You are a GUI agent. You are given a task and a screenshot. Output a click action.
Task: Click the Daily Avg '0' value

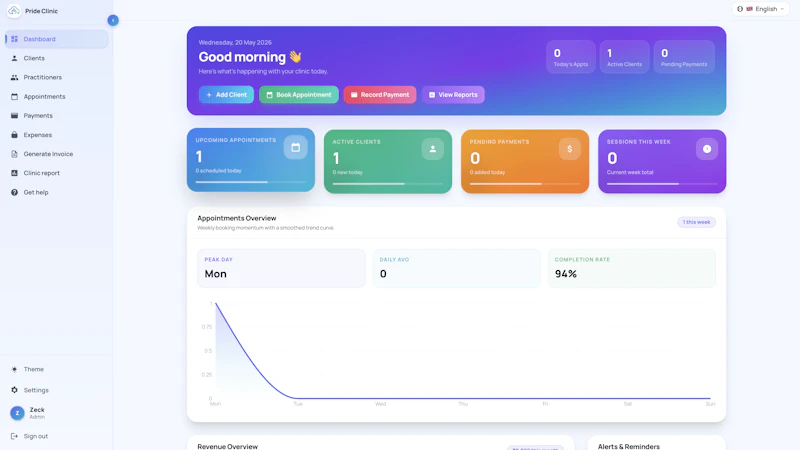pyautogui.click(x=383, y=274)
